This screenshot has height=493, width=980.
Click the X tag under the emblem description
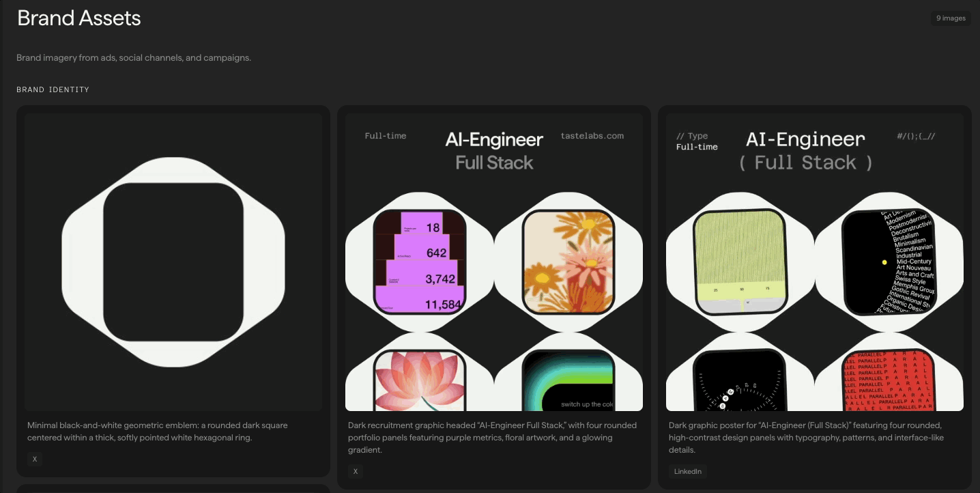tap(35, 460)
